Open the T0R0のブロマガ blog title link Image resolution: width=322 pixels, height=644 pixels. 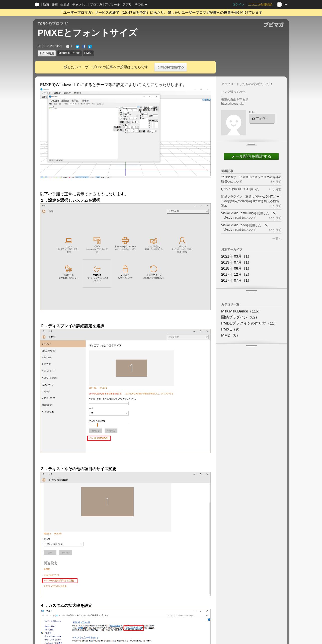tap(53, 24)
